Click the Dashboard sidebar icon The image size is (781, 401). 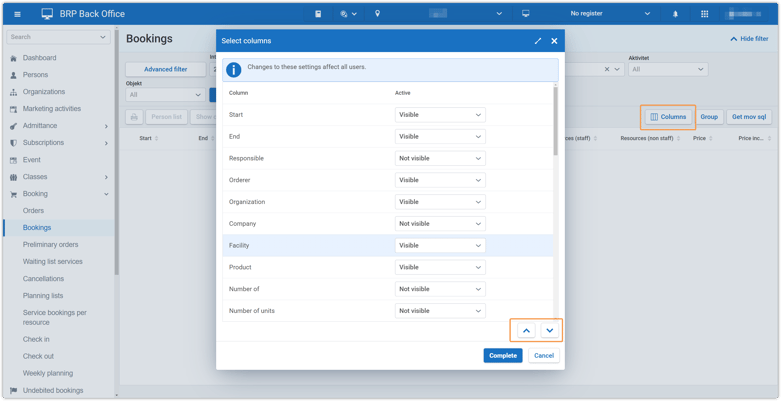(x=13, y=58)
